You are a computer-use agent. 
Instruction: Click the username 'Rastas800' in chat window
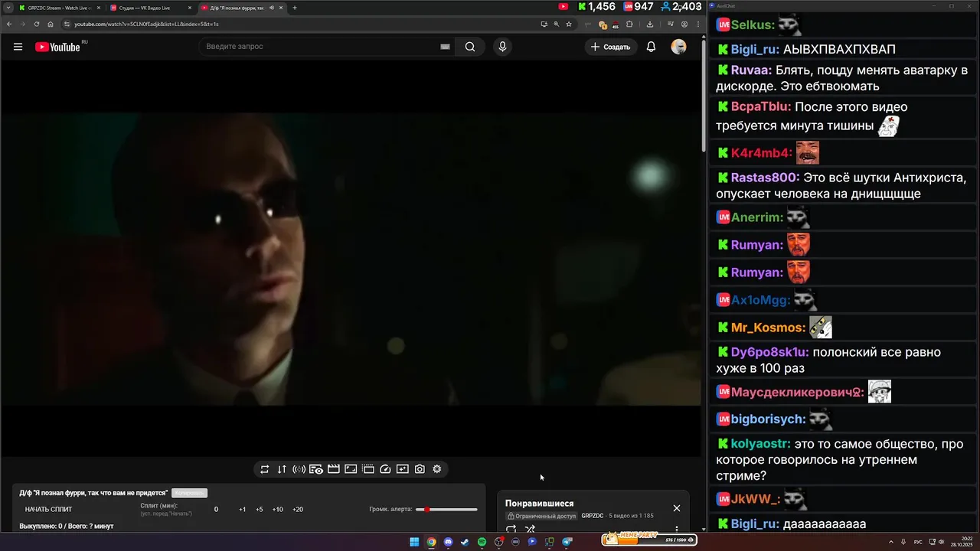point(764,178)
